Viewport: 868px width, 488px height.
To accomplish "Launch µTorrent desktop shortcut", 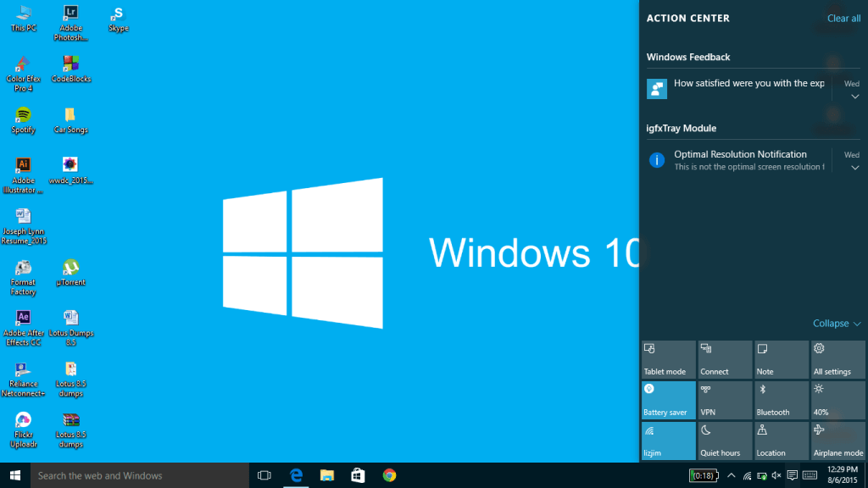I will pyautogui.click(x=71, y=272).
